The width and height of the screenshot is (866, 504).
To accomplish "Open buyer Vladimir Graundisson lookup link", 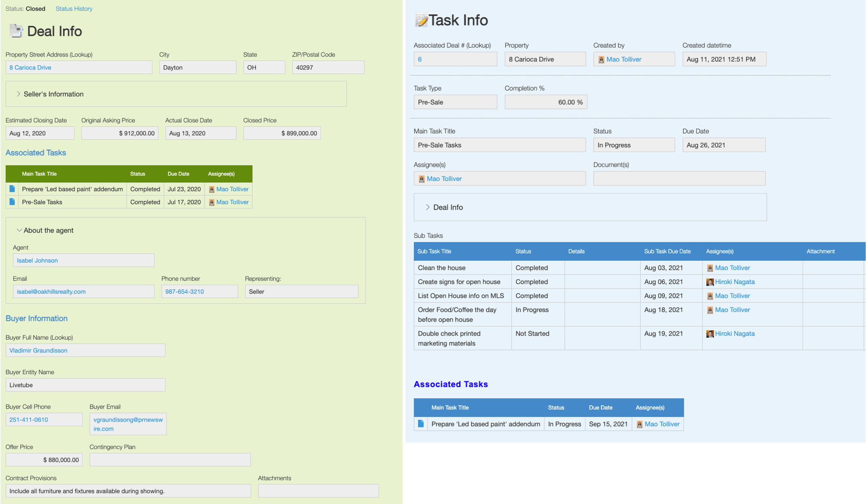I will pos(38,350).
